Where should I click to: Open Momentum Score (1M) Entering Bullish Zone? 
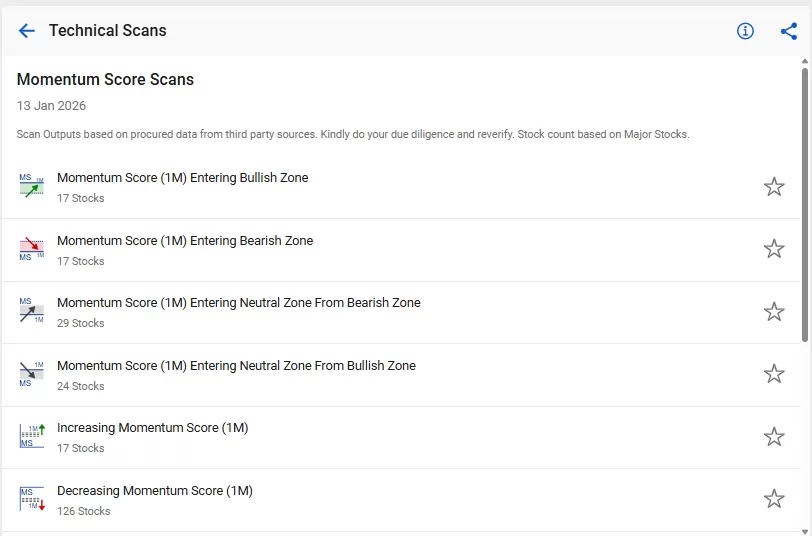click(182, 178)
